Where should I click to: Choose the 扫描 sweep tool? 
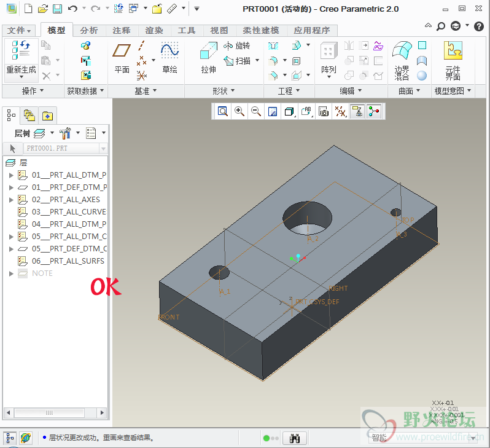pos(238,61)
